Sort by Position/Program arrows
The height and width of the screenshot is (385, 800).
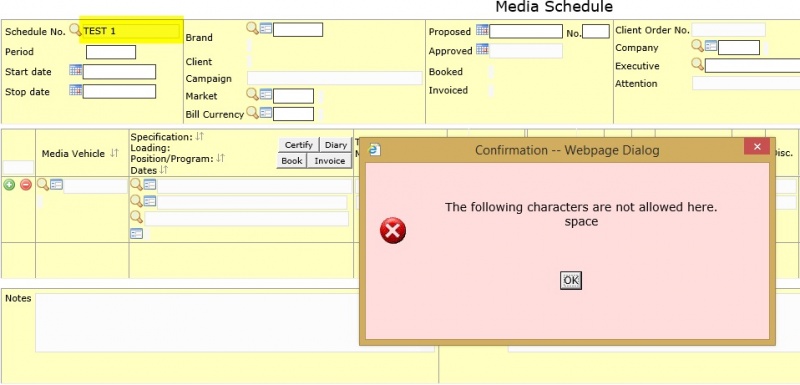220,158
